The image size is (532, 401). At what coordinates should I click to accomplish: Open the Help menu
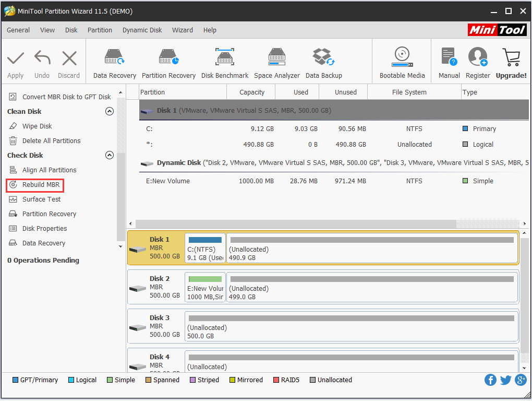[x=210, y=30]
